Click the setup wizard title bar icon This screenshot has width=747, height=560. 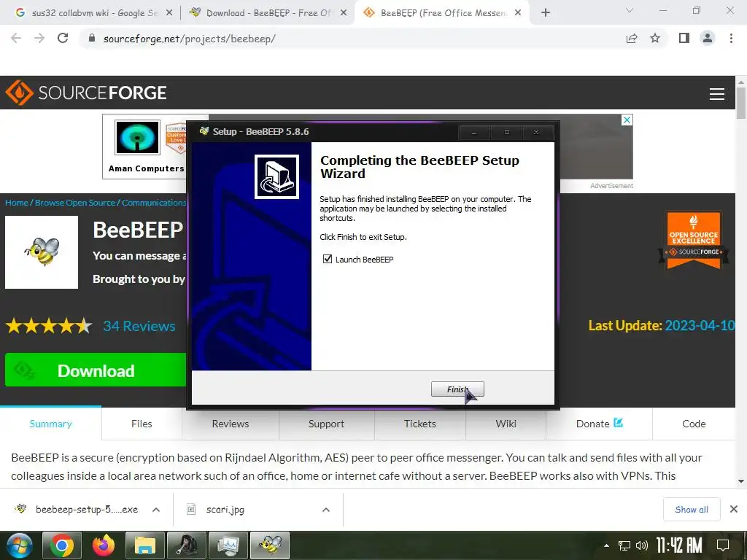pos(204,131)
